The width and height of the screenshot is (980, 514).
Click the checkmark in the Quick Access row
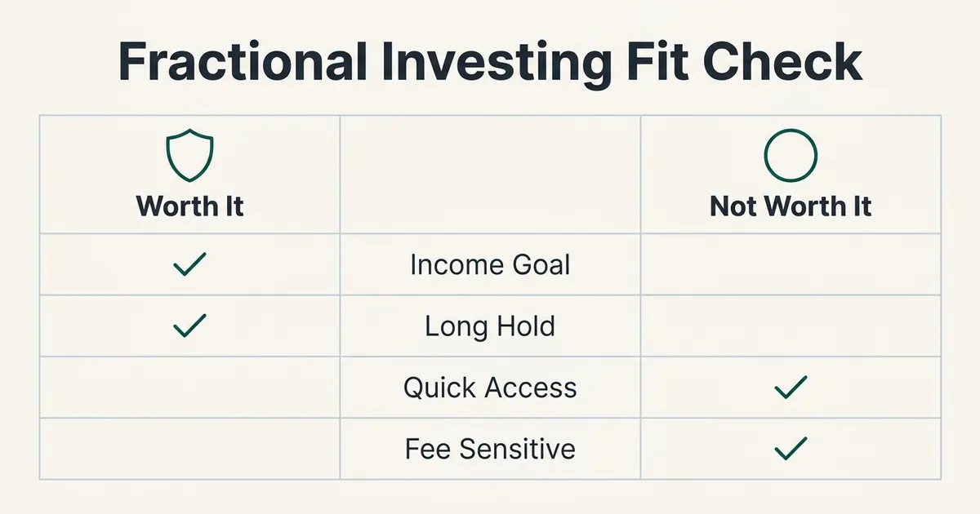point(791,388)
